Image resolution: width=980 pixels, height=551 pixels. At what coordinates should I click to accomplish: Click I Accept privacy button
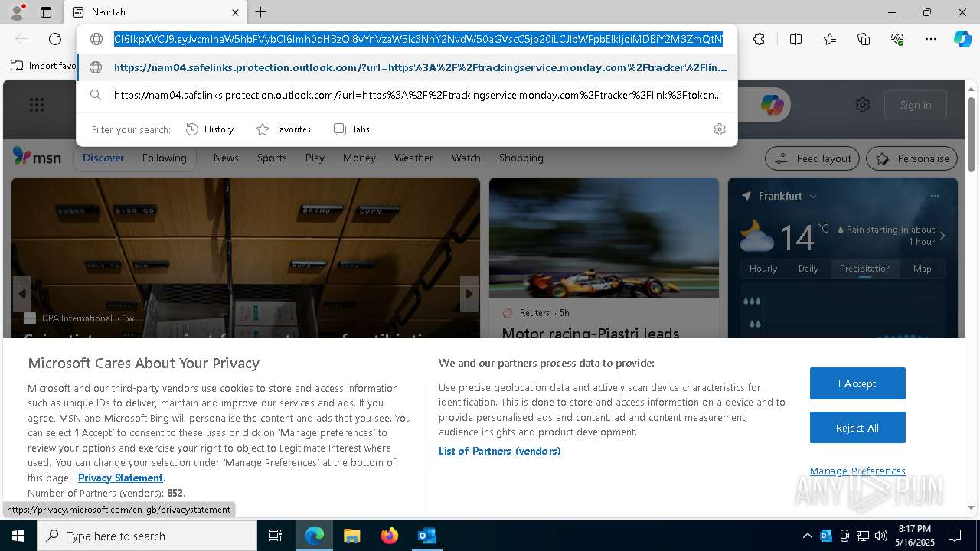tap(857, 383)
